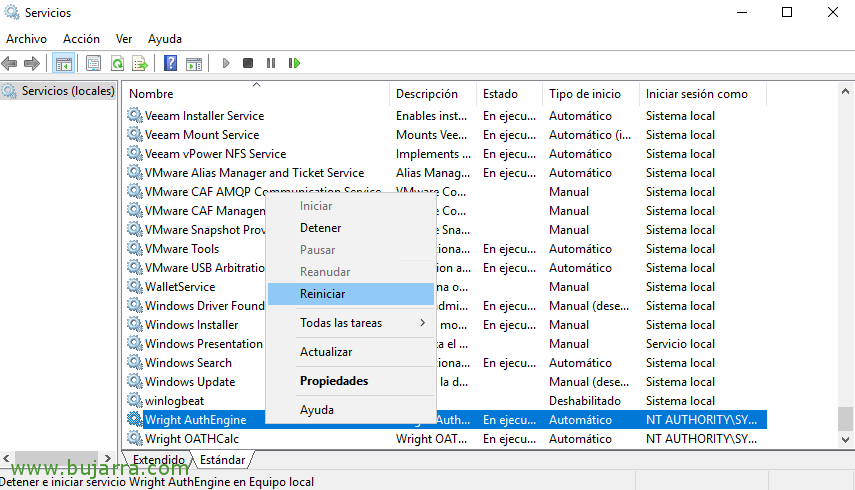Click gear icon of Wright OATHCalc row
Screen dimensions: 855x490
[x=135, y=438]
